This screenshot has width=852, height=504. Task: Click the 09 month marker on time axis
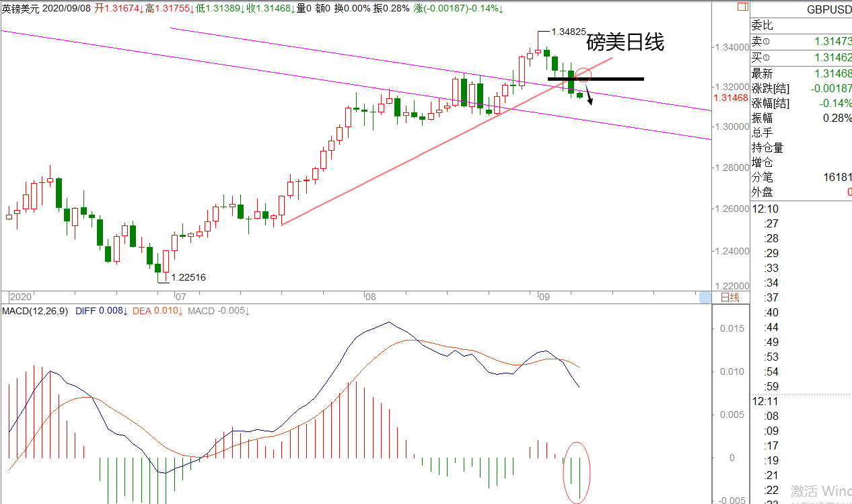[x=544, y=296]
